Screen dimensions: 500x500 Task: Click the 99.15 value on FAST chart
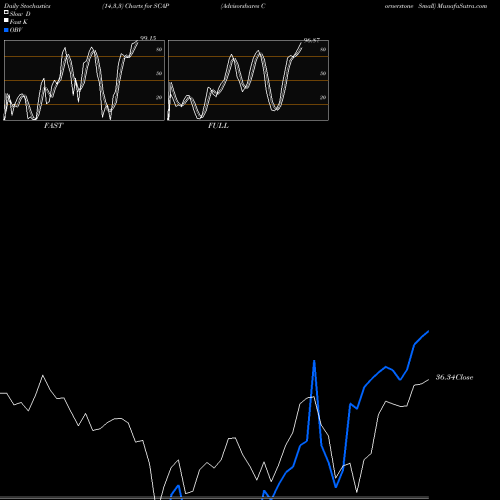148,38
